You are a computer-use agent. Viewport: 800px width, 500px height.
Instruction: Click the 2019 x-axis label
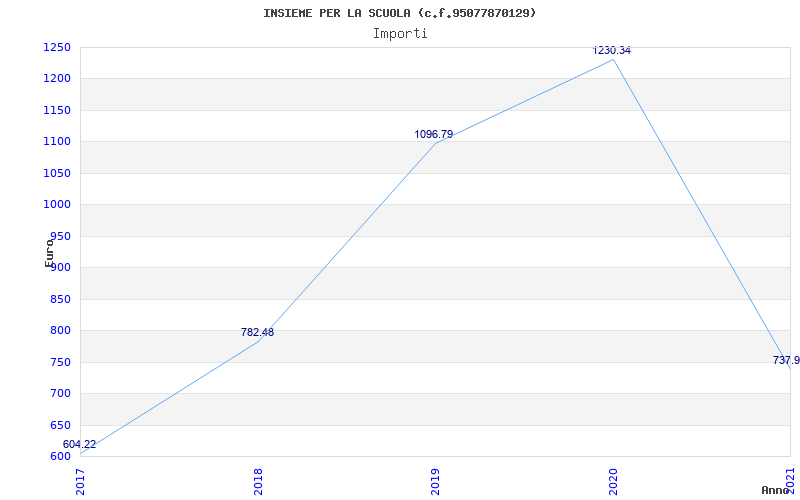(435, 481)
